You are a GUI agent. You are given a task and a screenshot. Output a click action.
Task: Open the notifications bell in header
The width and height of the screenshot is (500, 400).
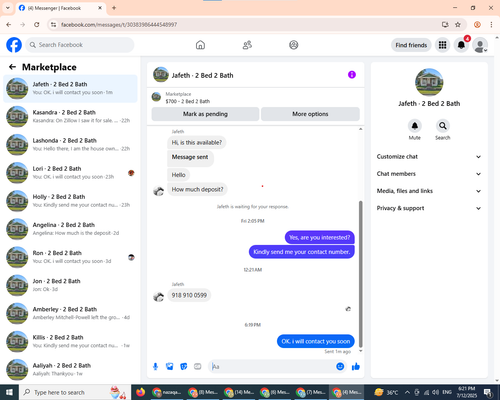click(461, 45)
